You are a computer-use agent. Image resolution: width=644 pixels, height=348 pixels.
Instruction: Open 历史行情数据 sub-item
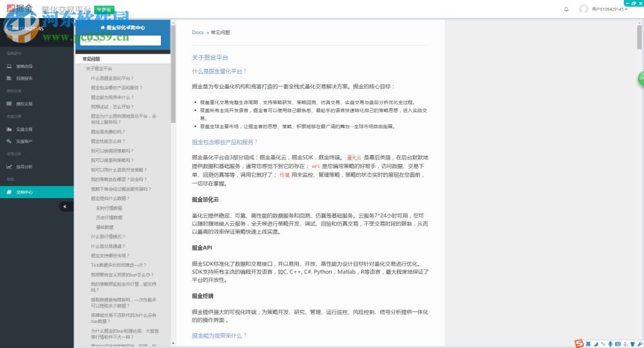click(x=109, y=217)
